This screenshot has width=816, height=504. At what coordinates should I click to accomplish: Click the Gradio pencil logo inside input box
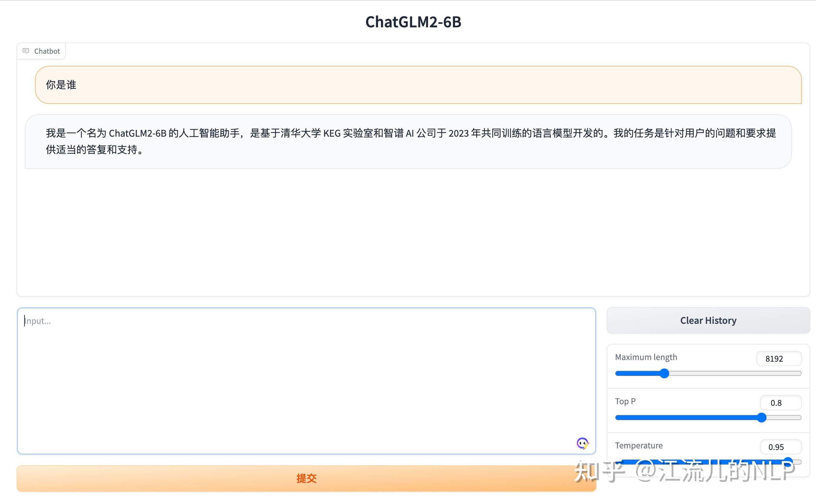click(x=583, y=444)
